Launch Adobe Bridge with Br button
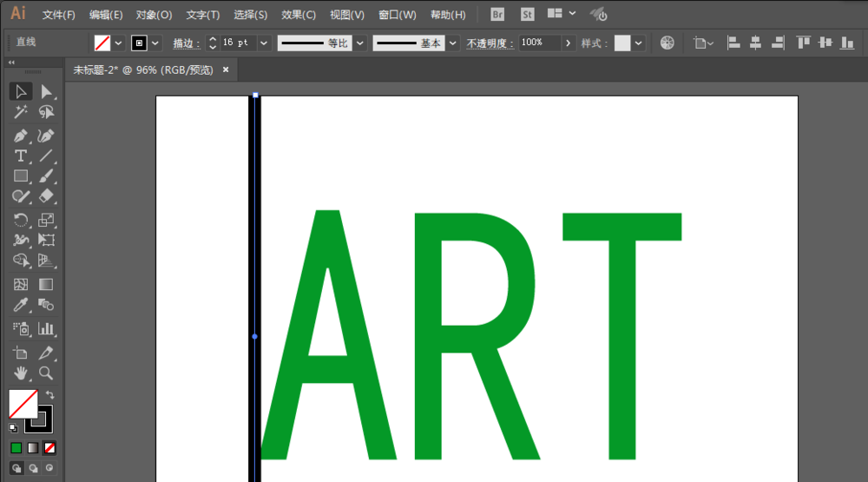This screenshot has width=868, height=482. pos(497,15)
